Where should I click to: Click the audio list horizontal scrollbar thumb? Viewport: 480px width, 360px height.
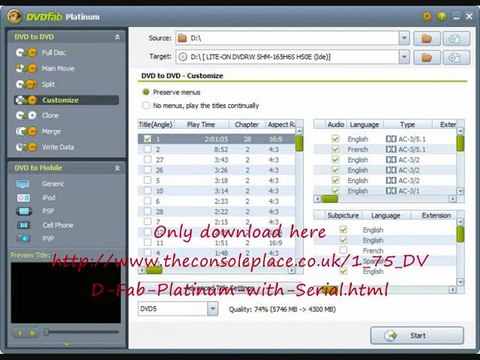coord(330,199)
